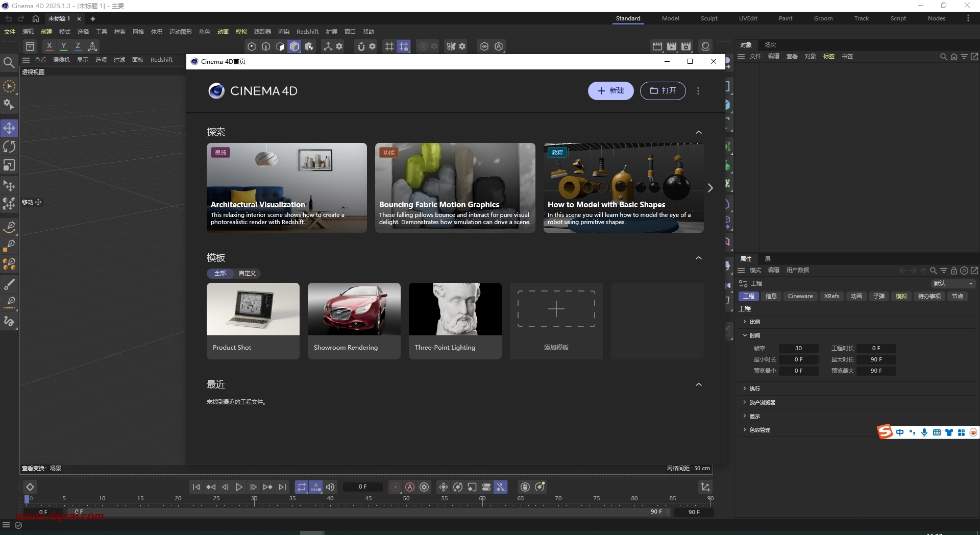Select the 全部 template filter
This screenshot has width=980, height=535.
(x=220, y=274)
